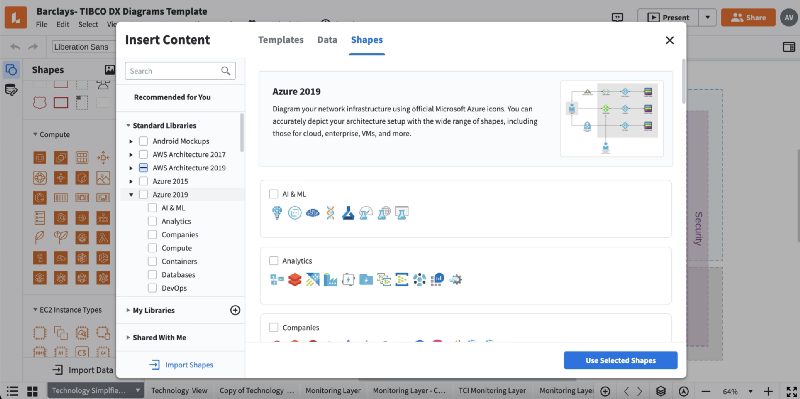
Task: Zoom in with the plus icon
Action: click(x=768, y=391)
